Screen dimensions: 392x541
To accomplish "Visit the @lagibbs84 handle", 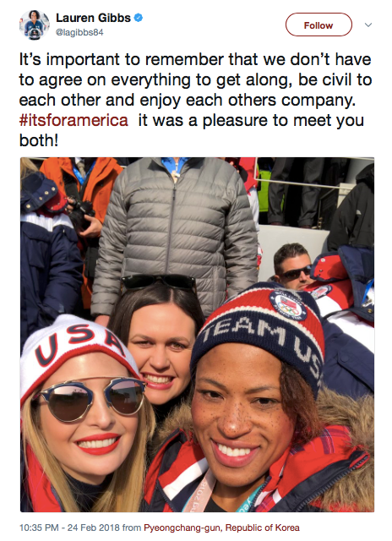I will coord(79,32).
